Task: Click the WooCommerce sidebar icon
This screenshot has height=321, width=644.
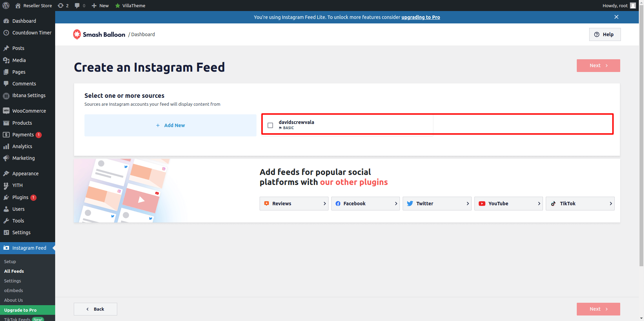Action: [x=6, y=111]
